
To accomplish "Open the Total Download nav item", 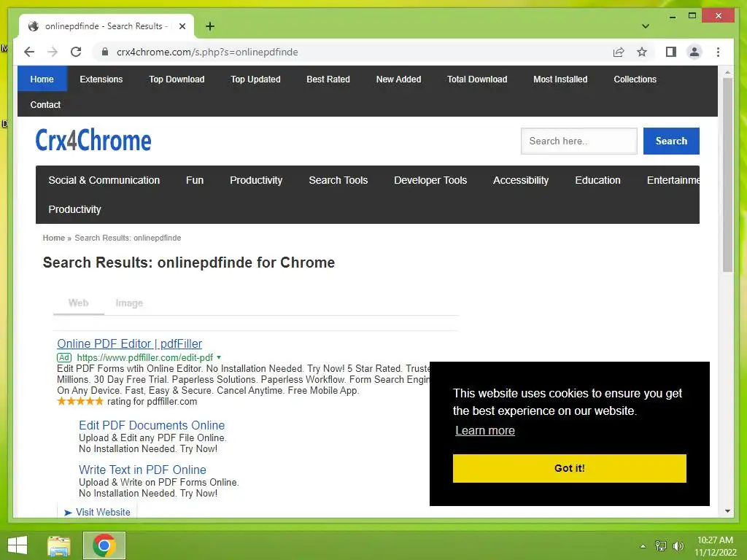I will tap(477, 79).
